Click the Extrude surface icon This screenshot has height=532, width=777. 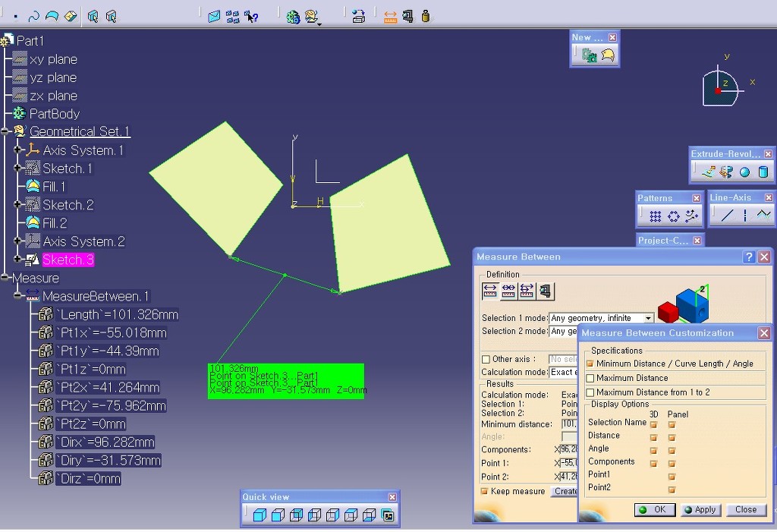[x=708, y=172]
